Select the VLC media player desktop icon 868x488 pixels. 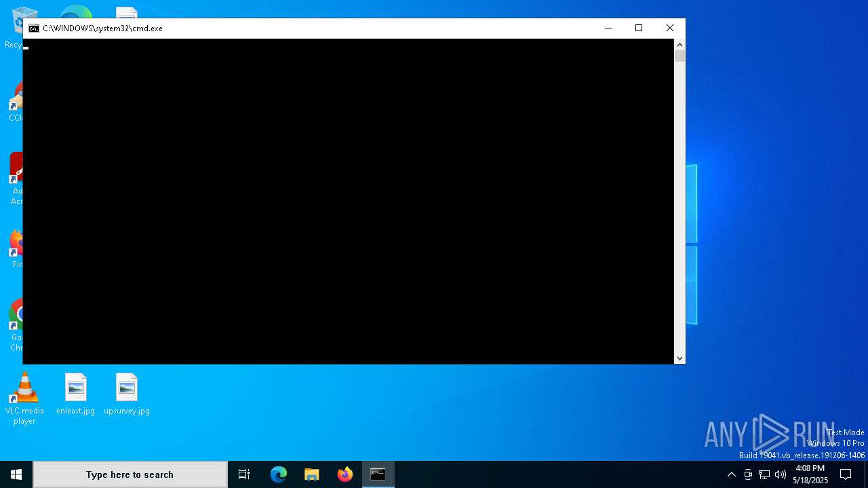24,399
